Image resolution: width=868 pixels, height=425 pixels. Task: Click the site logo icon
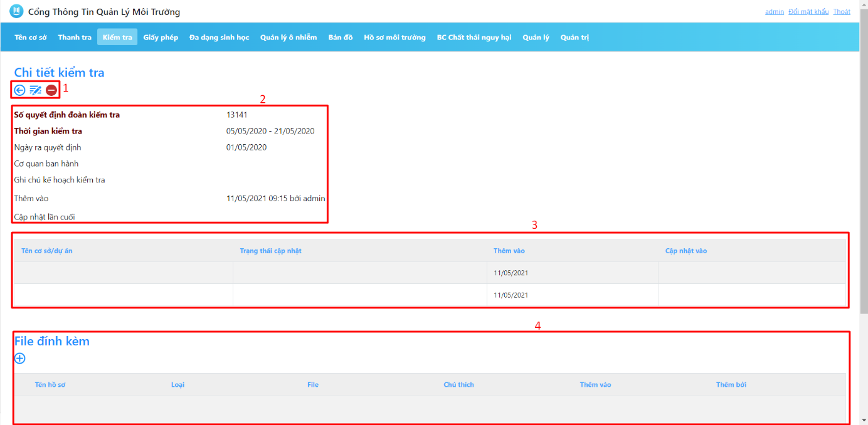[16, 11]
